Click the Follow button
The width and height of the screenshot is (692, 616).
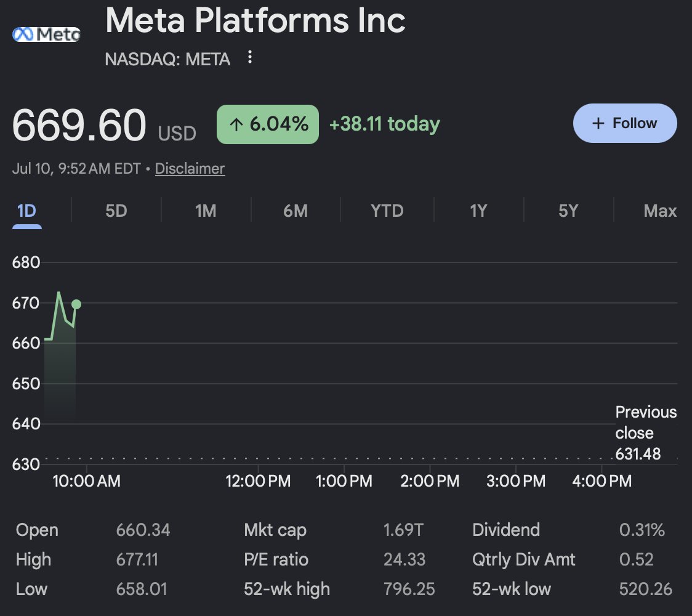tap(624, 123)
